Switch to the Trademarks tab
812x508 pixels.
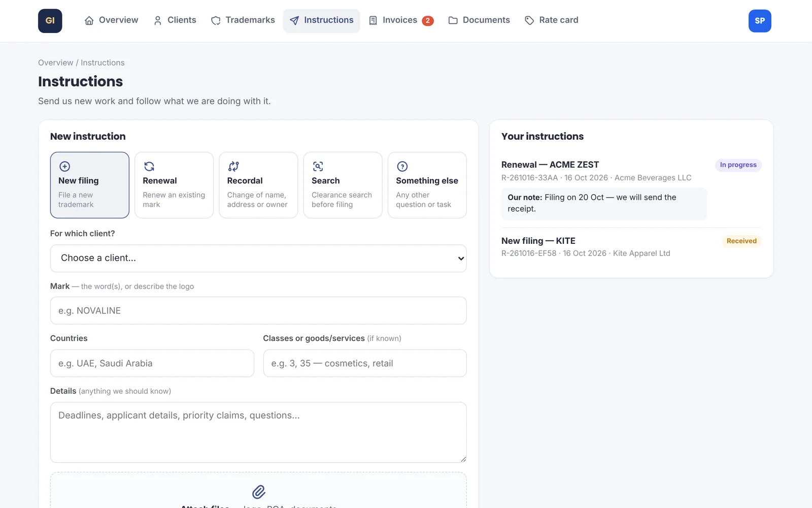click(x=243, y=21)
